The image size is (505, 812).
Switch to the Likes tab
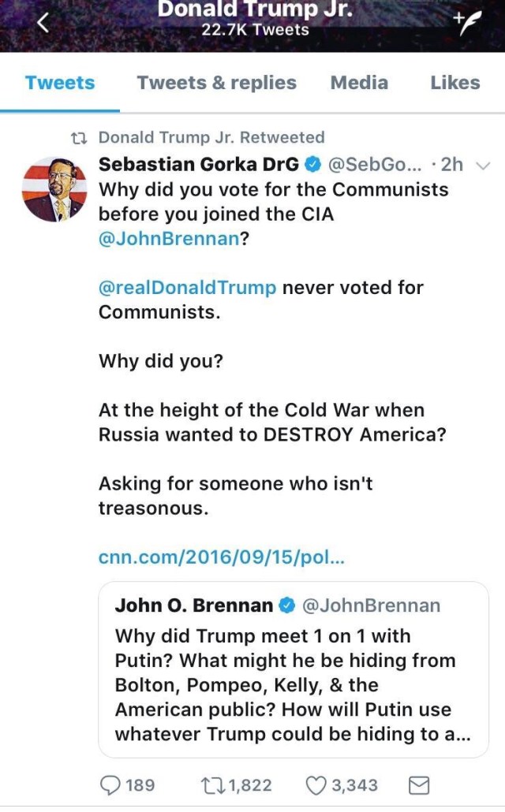pyautogui.click(x=455, y=83)
